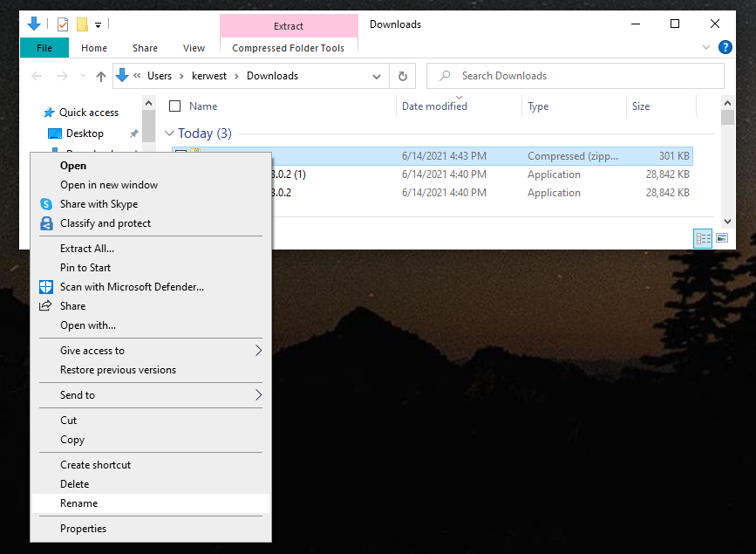Click the Help question mark icon

725,48
